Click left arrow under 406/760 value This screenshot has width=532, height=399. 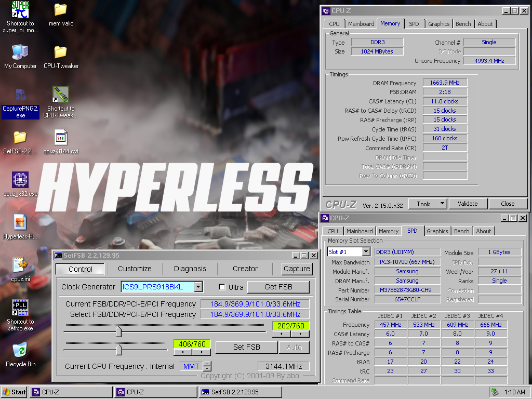(x=183, y=352)
